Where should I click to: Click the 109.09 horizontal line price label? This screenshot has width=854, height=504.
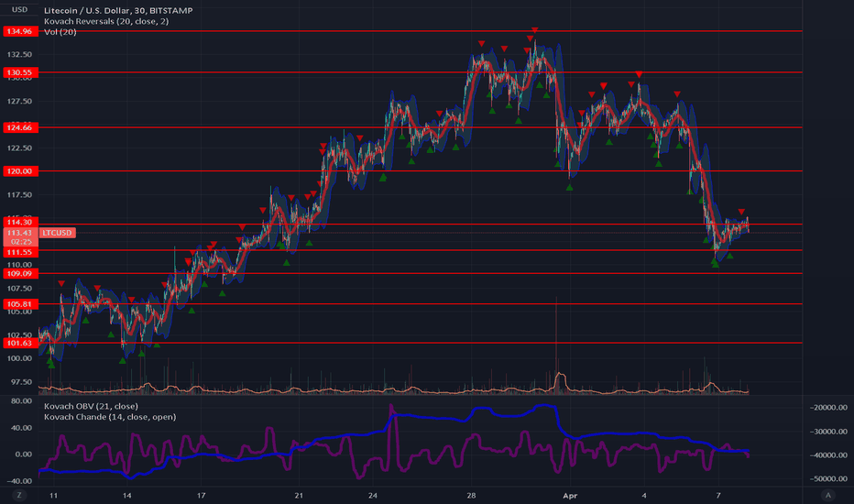pyautogui.click(x=20, y=273)
